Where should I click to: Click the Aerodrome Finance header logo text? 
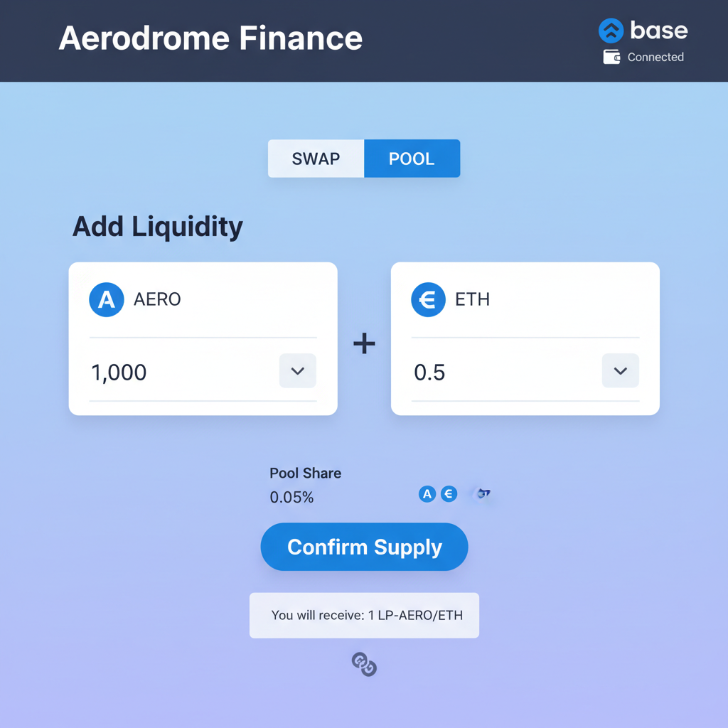(210, 38)
